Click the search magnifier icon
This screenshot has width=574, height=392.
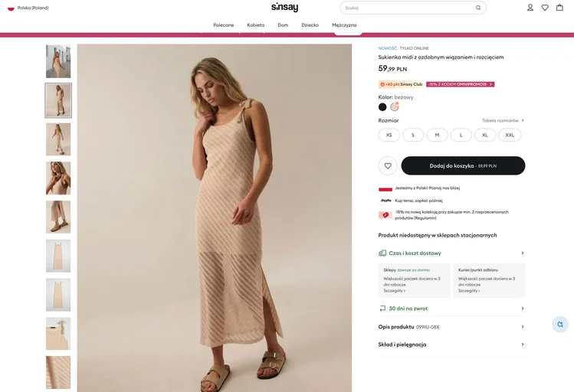(478, 8)
